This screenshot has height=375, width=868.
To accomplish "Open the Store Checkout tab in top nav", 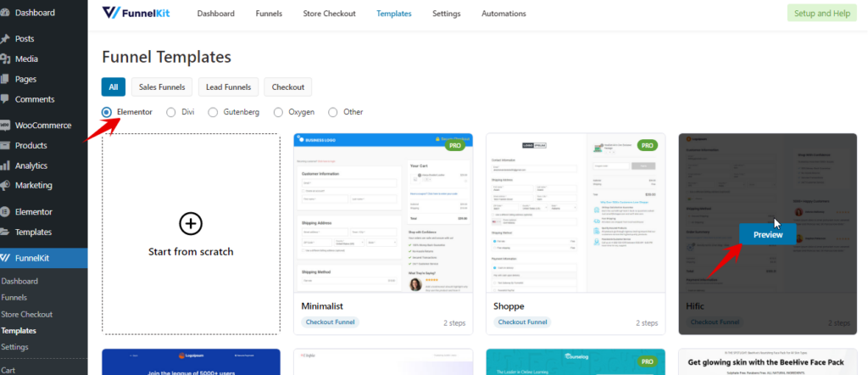I will [x=330, y=14].
